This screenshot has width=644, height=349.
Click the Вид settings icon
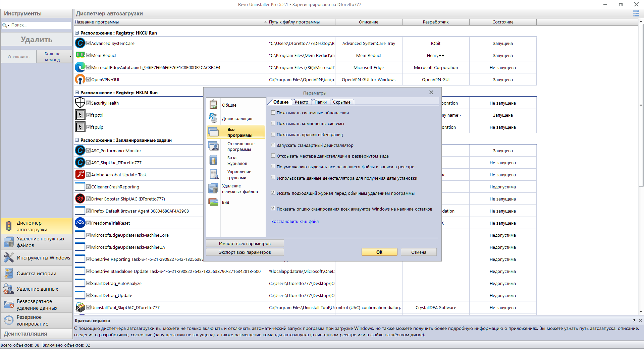(x=213, y=202)
